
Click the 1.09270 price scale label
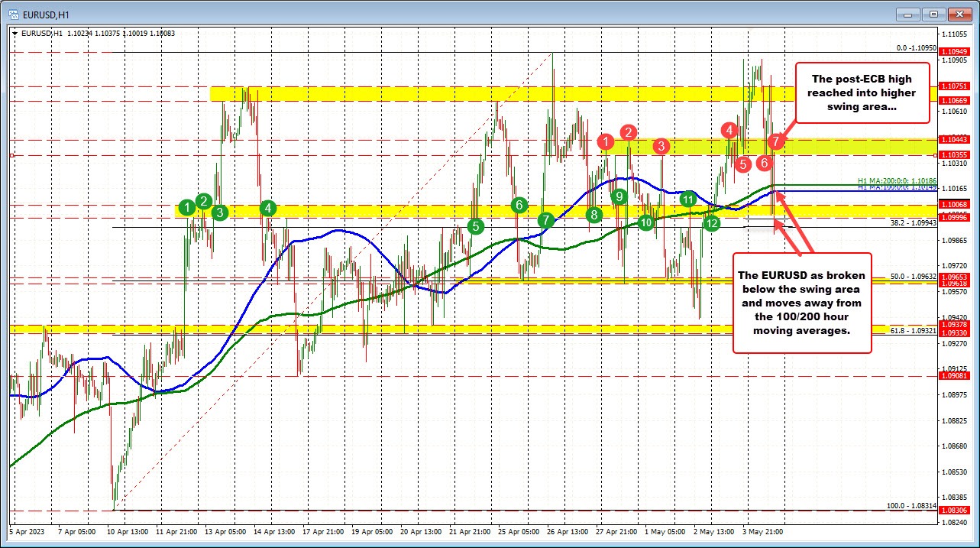956,343
